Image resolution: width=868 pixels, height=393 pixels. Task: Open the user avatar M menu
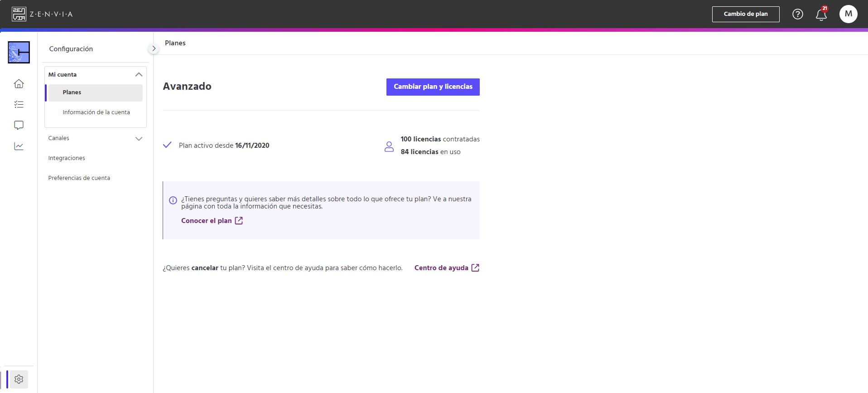(x=848, y=14)
